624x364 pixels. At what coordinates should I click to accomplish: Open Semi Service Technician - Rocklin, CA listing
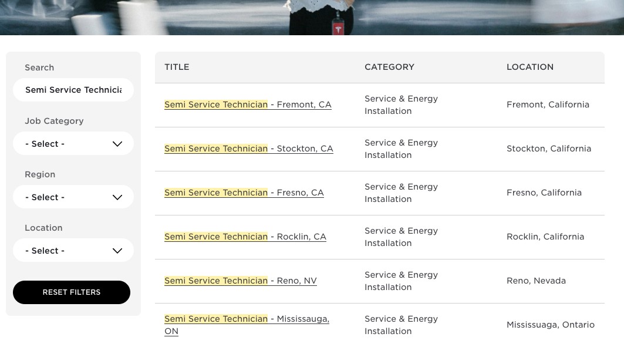click(x=245, y=237)
